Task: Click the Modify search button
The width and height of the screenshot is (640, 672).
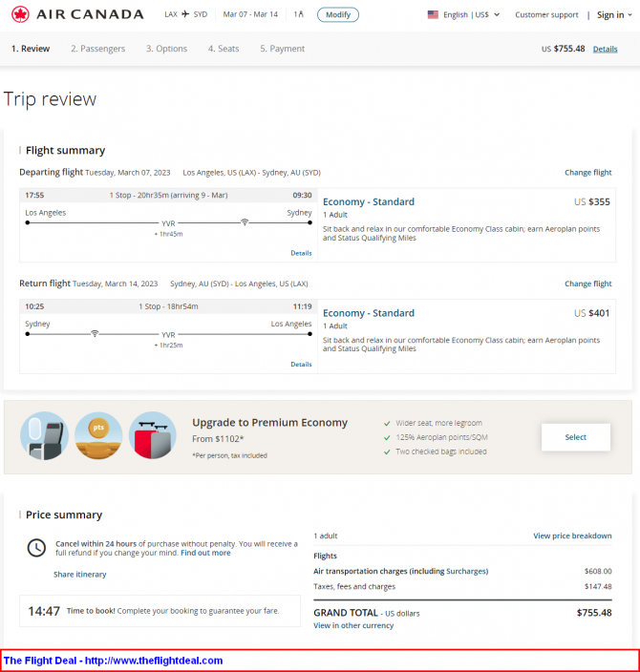Action: pos(338,14)
